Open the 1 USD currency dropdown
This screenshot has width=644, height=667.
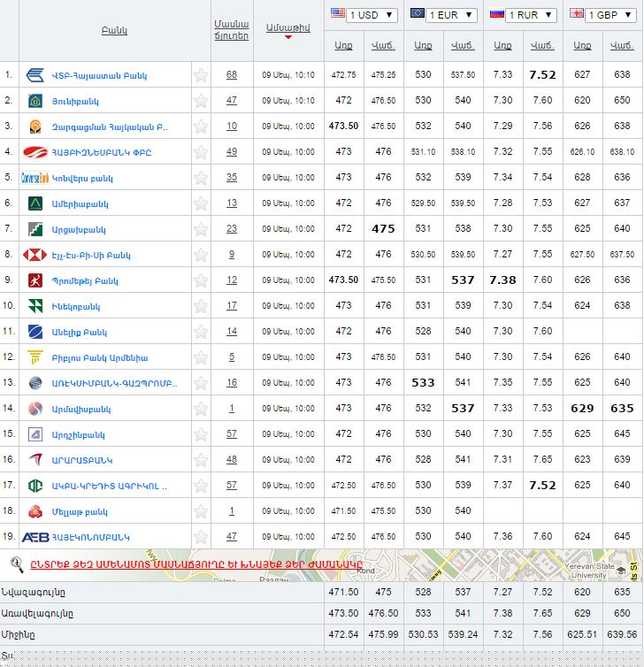tap(364, 15)
